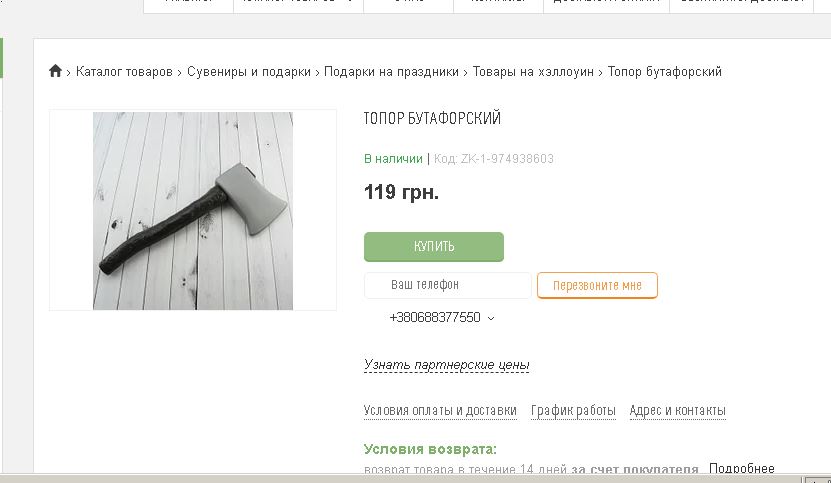This screenshot has width=831, height=483.
Task: Click the phone number +380688377550
Action: tap(435, 318)
